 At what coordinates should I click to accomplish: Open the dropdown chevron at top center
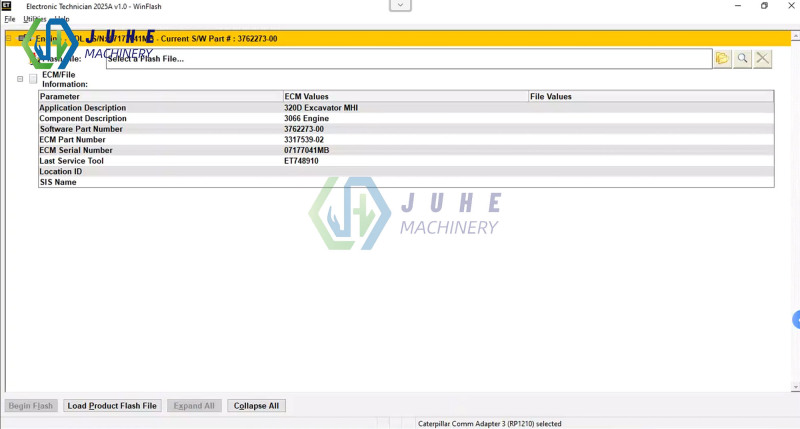pos(401,5)
